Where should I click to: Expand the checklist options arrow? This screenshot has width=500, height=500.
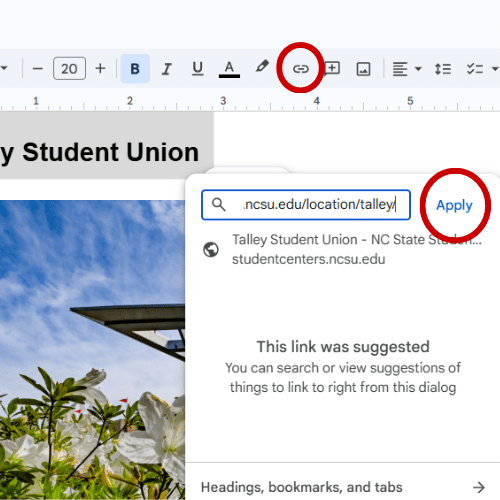(495, 69)
